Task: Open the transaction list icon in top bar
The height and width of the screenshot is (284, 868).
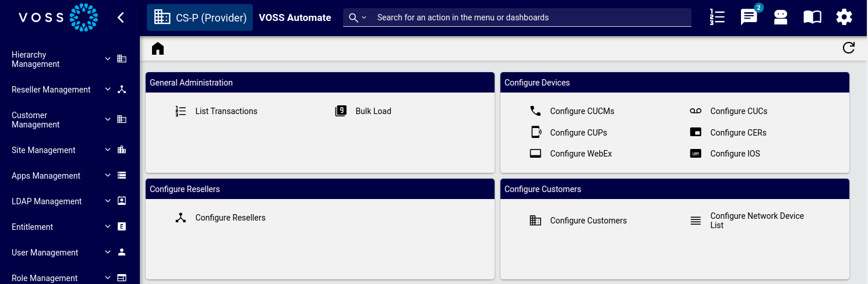Action: [x=717, y=17]
